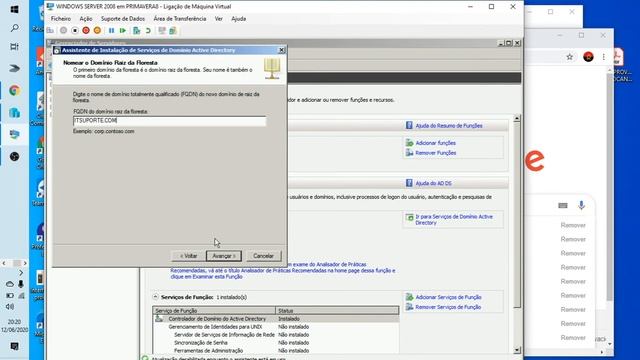Viewport: 640px width, 360px height.
Task: Click Remover Serviços de Função link
Action: (x=448, y=307)
